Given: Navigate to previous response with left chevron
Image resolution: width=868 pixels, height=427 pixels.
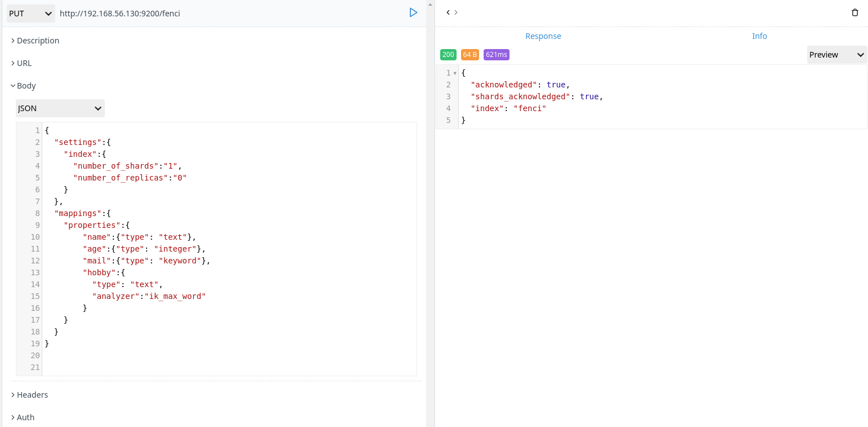Looking at the screenshot, I should point(448,12).
